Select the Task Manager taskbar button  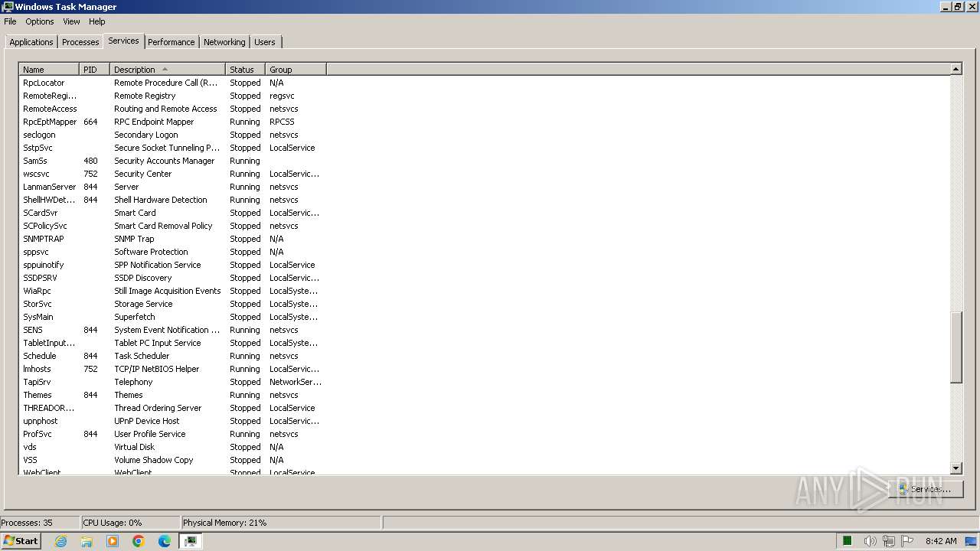(191, 541)
